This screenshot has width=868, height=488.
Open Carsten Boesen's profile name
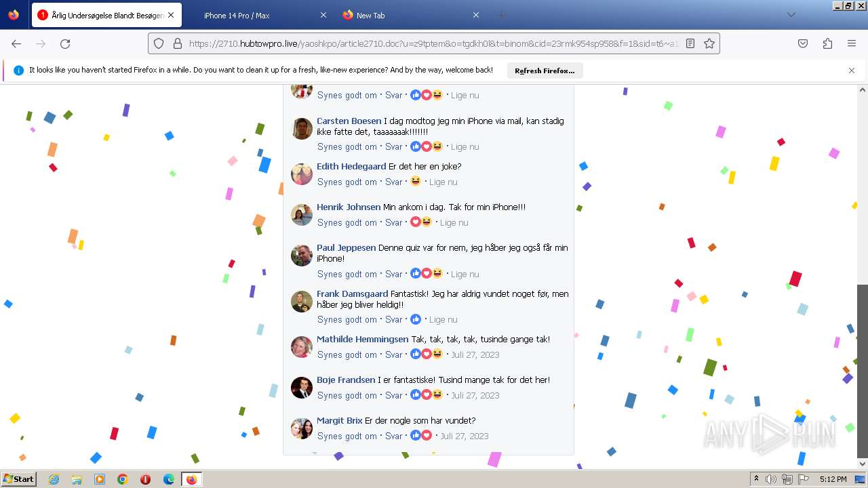(x=349, y=121)
